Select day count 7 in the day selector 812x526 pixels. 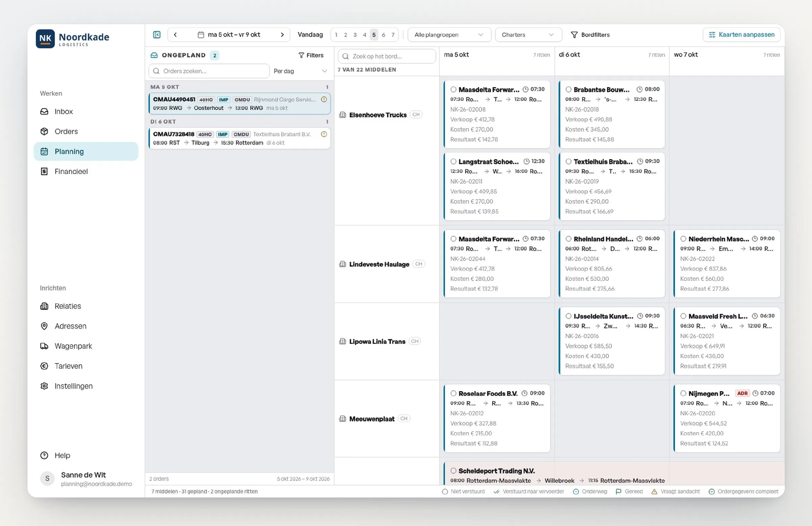click(x=393, y=35)
